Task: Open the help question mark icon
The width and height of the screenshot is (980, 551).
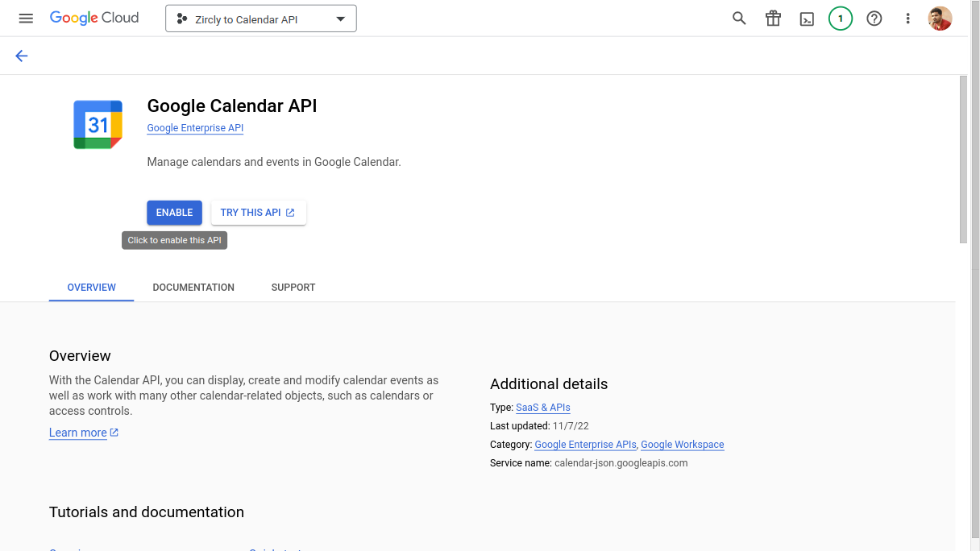Action: tap(874, 19)
